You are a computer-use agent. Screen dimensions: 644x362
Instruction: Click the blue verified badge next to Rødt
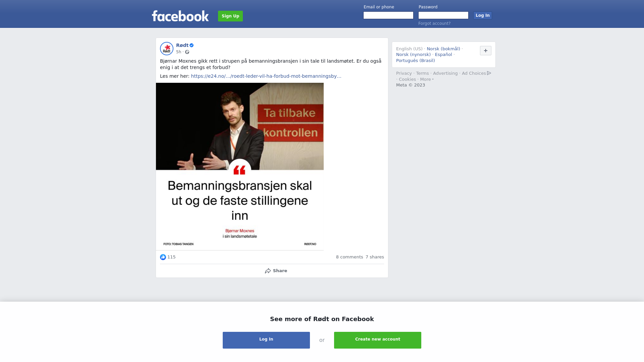click(192, 45)
